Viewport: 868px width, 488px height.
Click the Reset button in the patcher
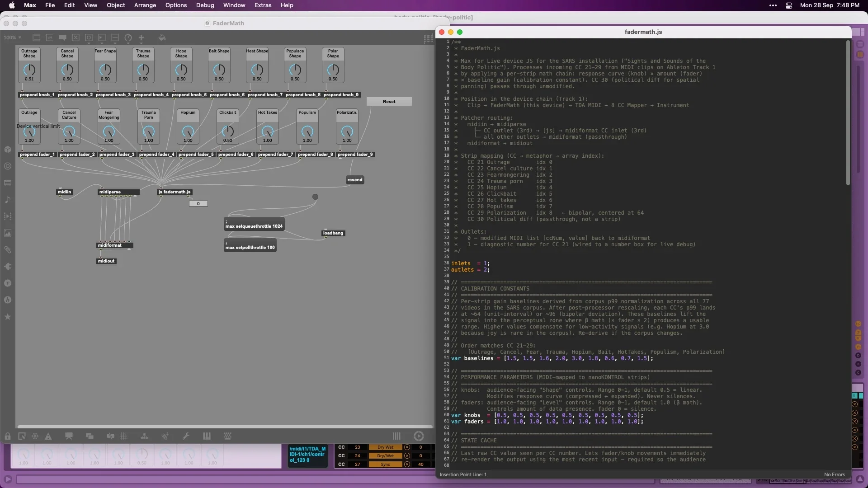[389, 102]
